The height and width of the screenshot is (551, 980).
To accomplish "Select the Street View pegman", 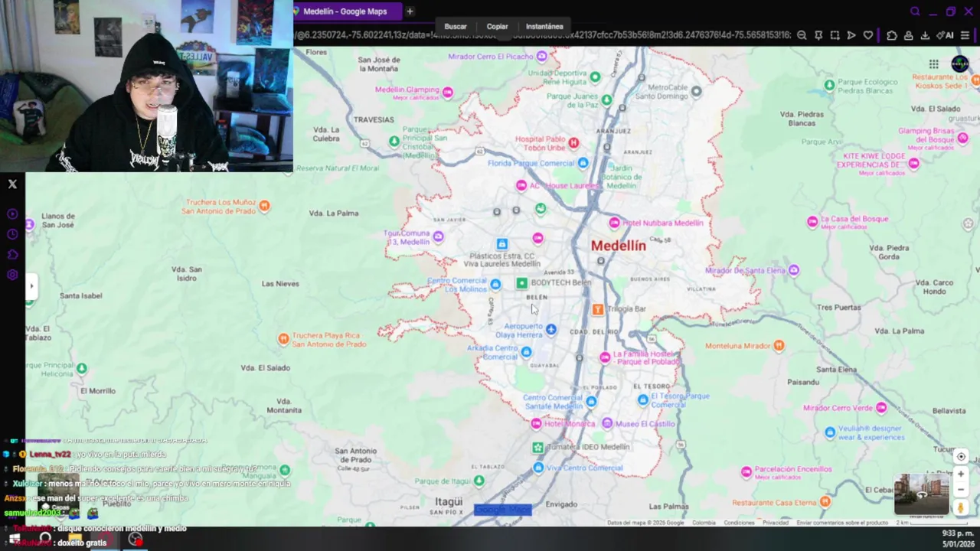I will coord(961,507).
